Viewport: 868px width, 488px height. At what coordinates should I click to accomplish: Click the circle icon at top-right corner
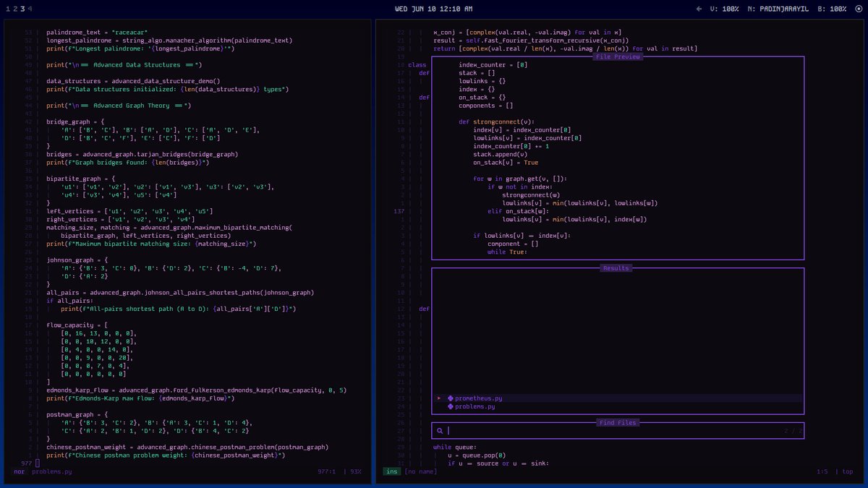point(857,9)
